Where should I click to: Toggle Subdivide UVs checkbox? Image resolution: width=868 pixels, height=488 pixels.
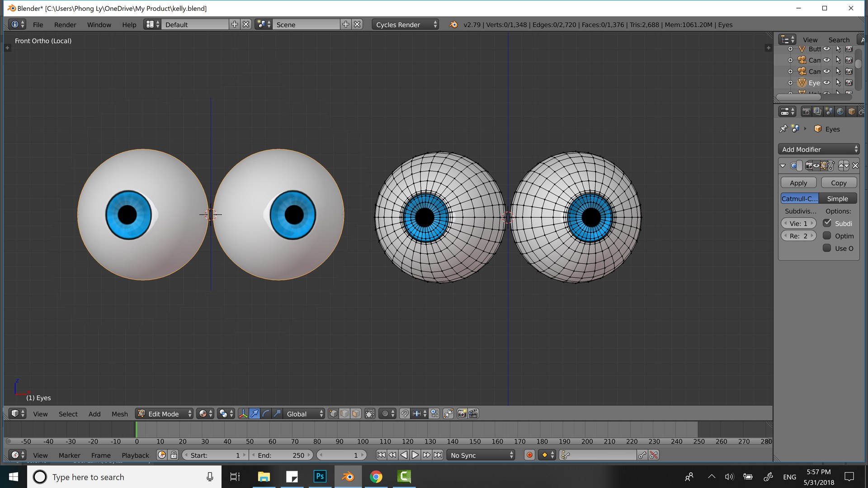pyautogui.click(x=827, y=223)
